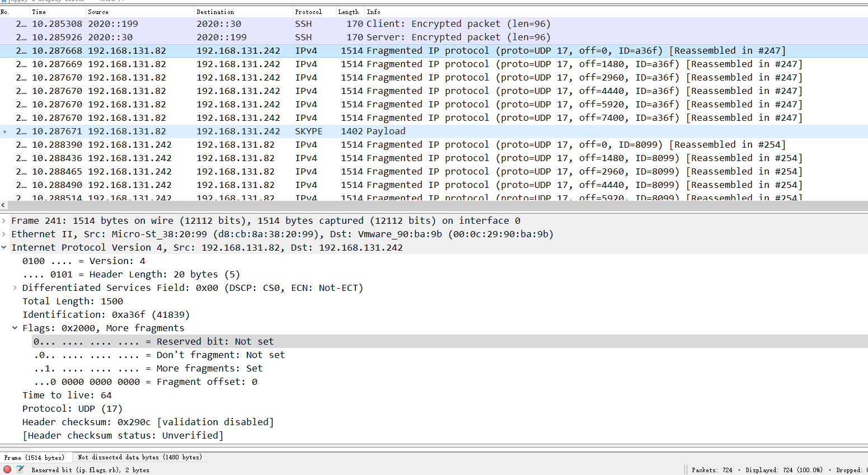The image size is (868, 475).
Task: Open capture file properties notepad icon
Action: coord(20,469)
